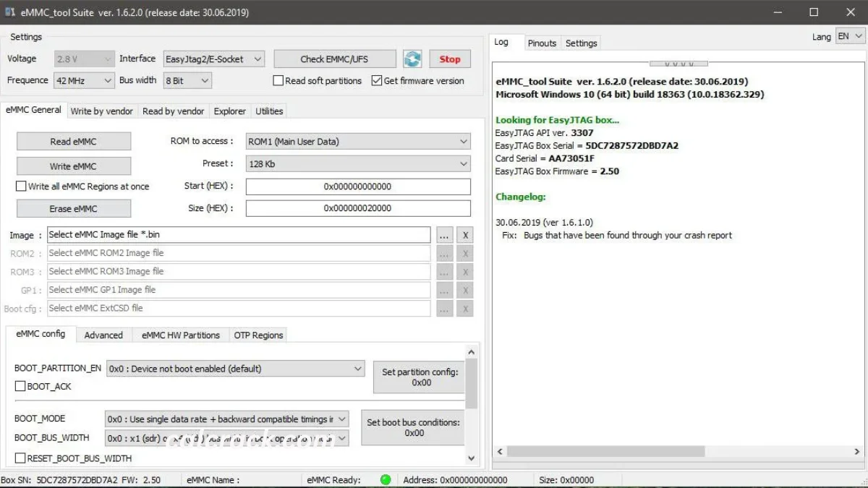Click the Select eMMC Image file field
The width and height of the screenshot is (868, 488).
click(x=239, y=235)
